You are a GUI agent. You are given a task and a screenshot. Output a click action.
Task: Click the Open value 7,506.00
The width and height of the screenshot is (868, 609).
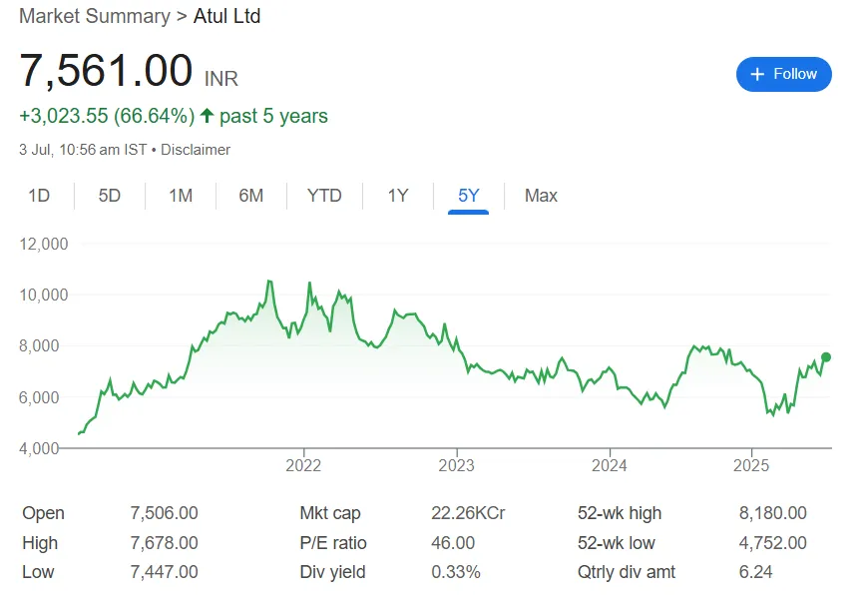164,513
